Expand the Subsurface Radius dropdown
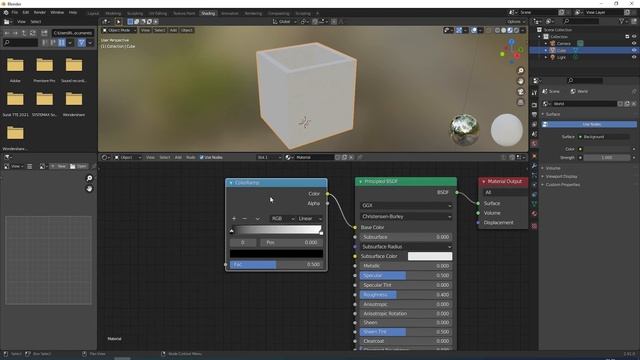 pos(406,247)
